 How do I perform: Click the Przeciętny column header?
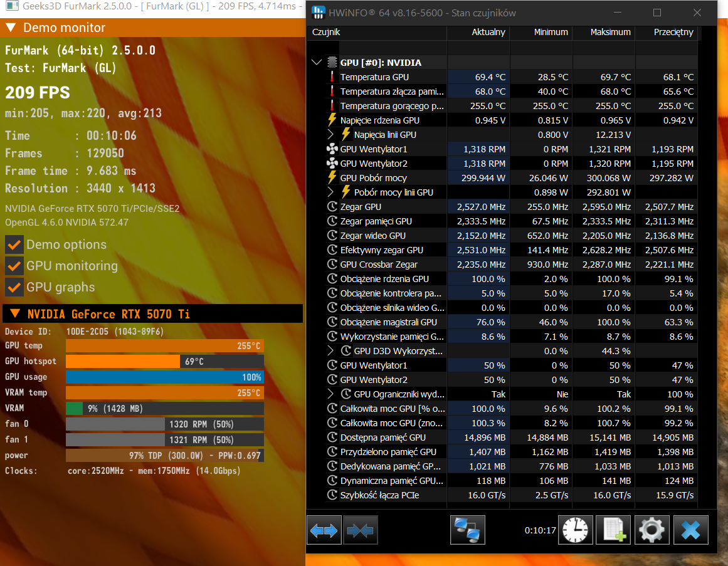pos(667,32)
